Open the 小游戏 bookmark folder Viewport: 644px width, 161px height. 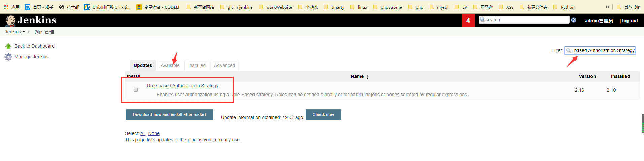(308, 7)
